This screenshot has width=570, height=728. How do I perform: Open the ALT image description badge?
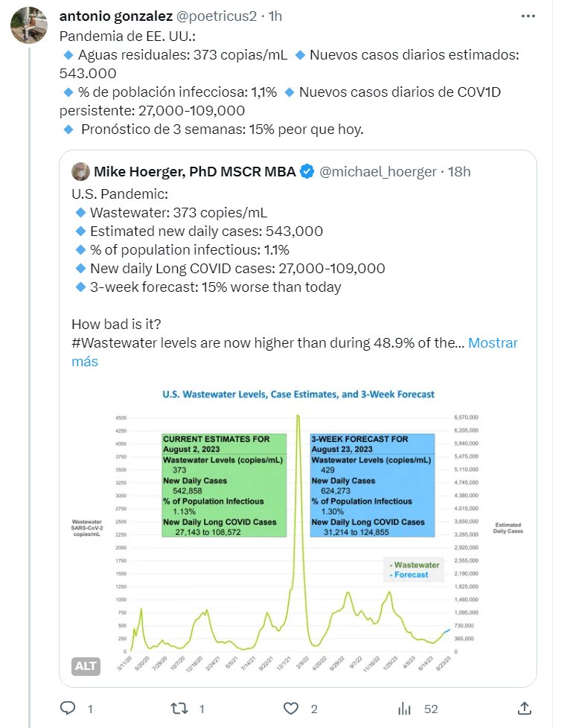pos(86,665)
